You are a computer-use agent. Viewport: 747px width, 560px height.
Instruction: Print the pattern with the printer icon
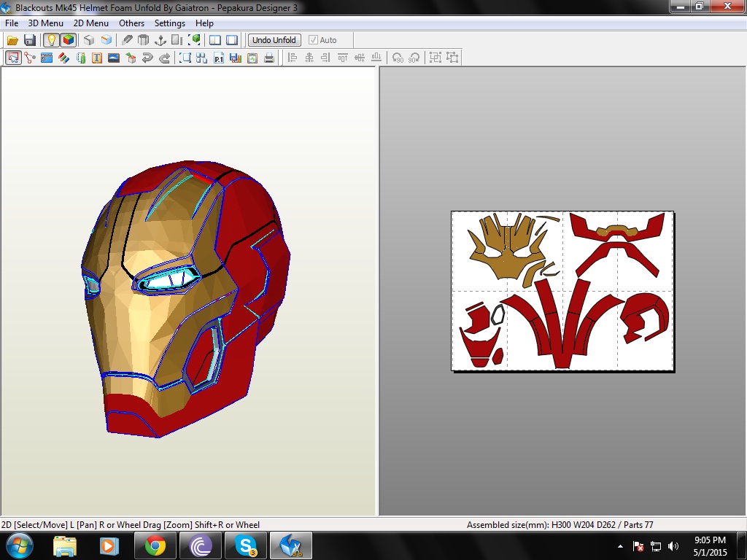point(269,58)
